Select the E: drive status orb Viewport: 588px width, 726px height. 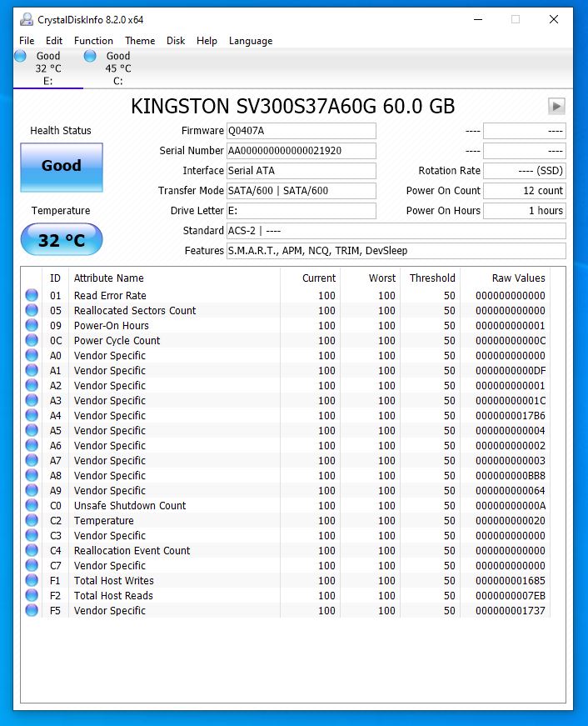coord(20,56)
